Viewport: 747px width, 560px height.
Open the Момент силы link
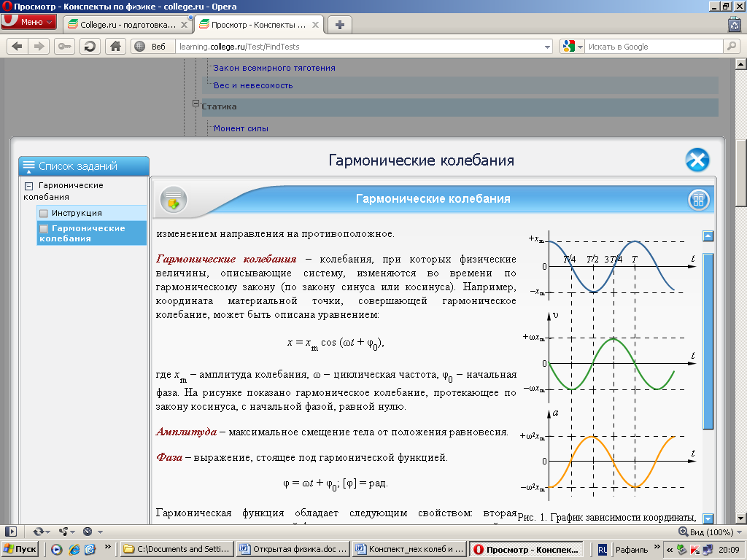coord(241,128)
